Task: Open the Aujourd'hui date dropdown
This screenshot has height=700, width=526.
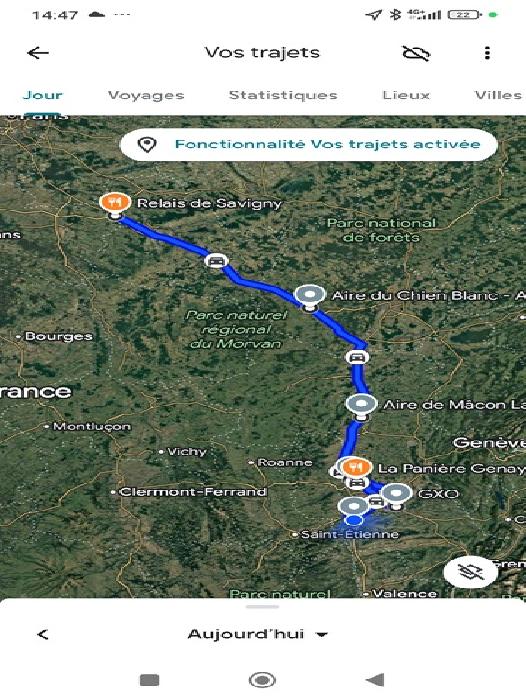Action: pyautogui.click(x=258, y=634)
